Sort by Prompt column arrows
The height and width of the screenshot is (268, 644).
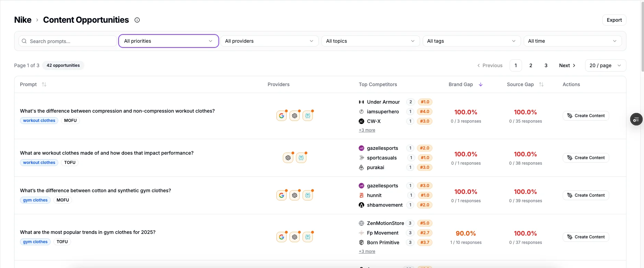pyautogui.click(x=44, y=84)
